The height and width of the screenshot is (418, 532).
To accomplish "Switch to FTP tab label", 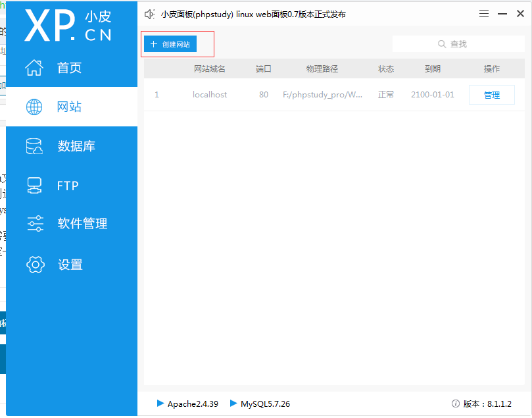I will [x=68, y=186].
